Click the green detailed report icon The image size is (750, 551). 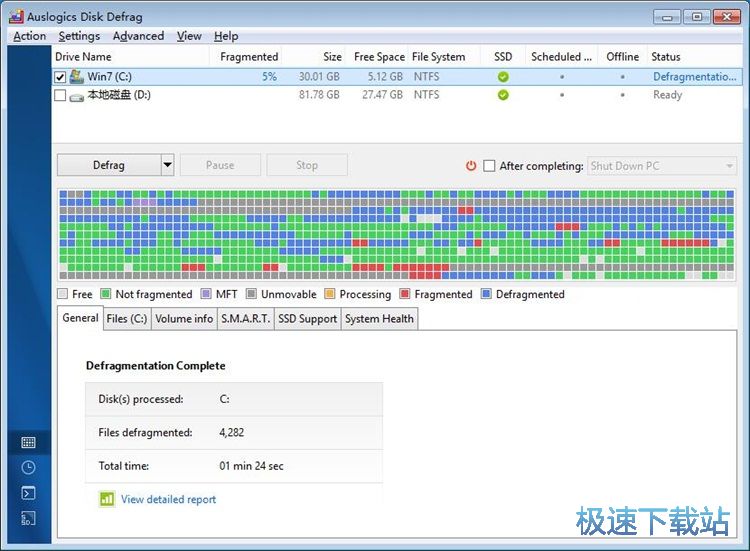tap(106, 499)
